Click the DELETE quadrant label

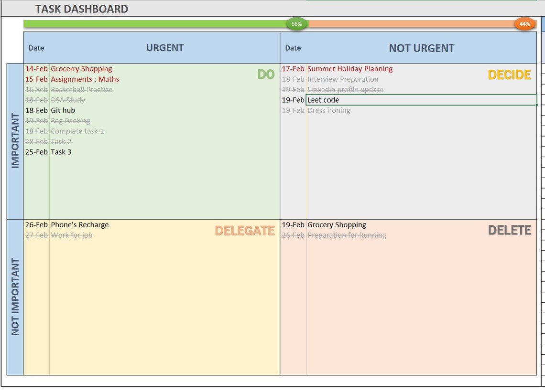(511, 230)
